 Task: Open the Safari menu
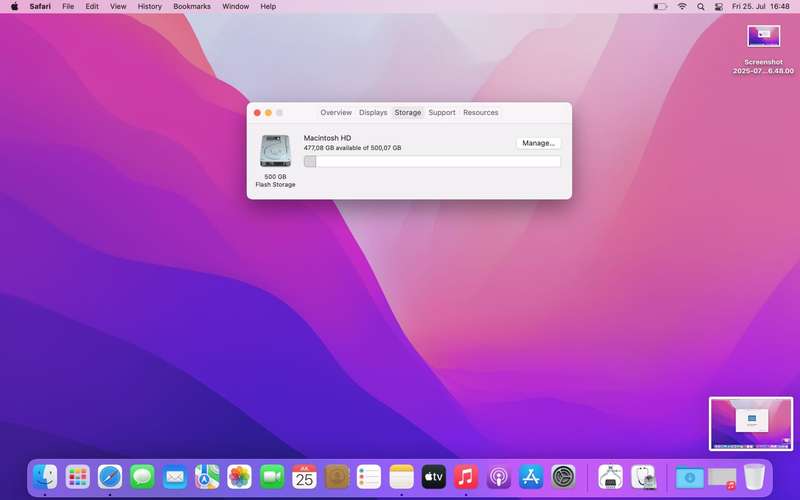(x=40, y=7)
